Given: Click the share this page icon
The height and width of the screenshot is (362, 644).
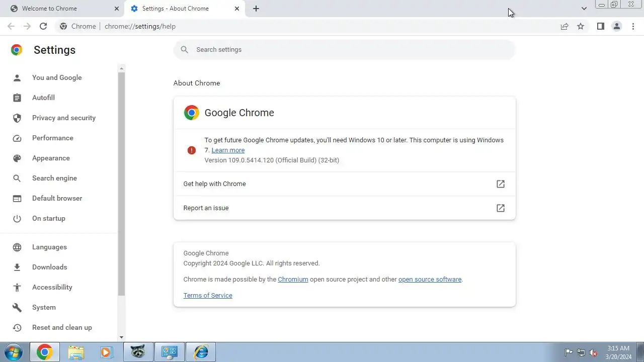Looking at the screenshot, I should (x=565, y=26).
